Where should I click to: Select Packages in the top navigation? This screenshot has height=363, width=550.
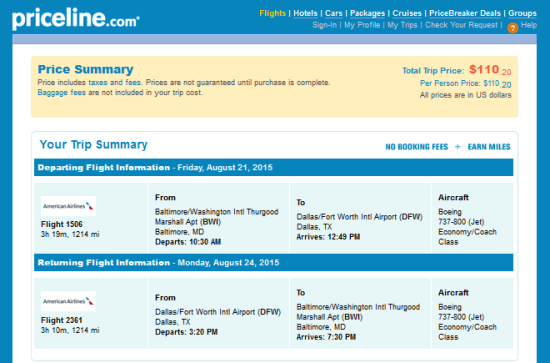[x=367, y=13]
